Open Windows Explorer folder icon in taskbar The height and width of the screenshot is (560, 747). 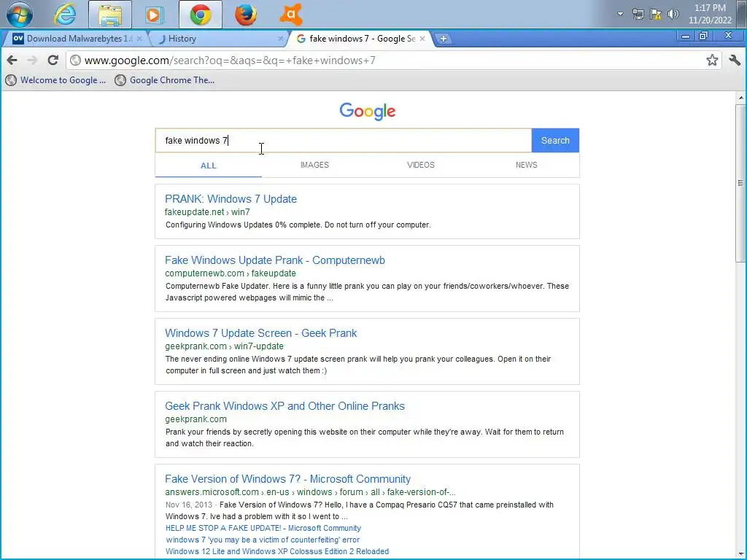click(x=110, y=15)
